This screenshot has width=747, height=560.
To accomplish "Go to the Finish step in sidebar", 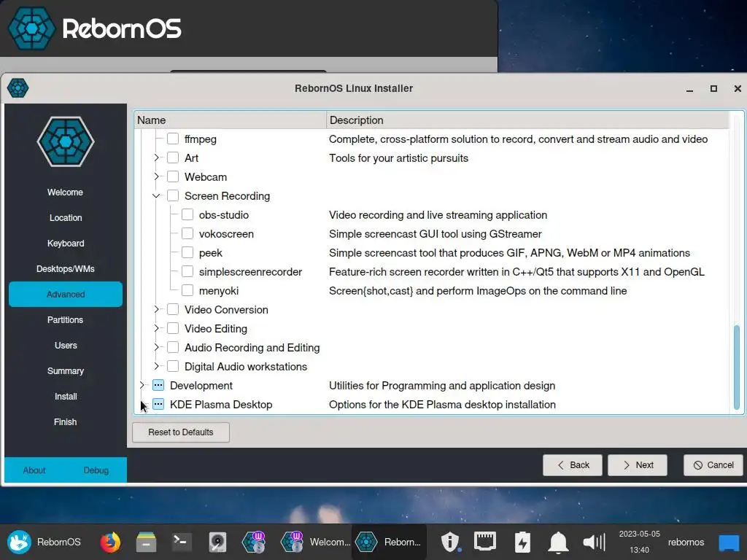I will click(65, 422).
